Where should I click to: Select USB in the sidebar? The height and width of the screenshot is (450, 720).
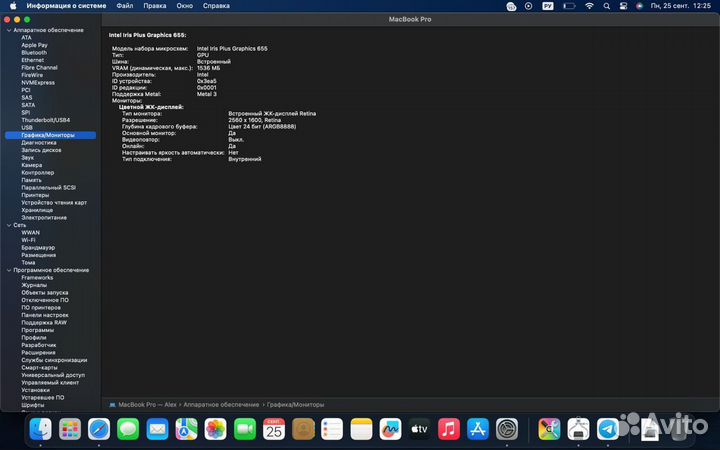(27, 128)
